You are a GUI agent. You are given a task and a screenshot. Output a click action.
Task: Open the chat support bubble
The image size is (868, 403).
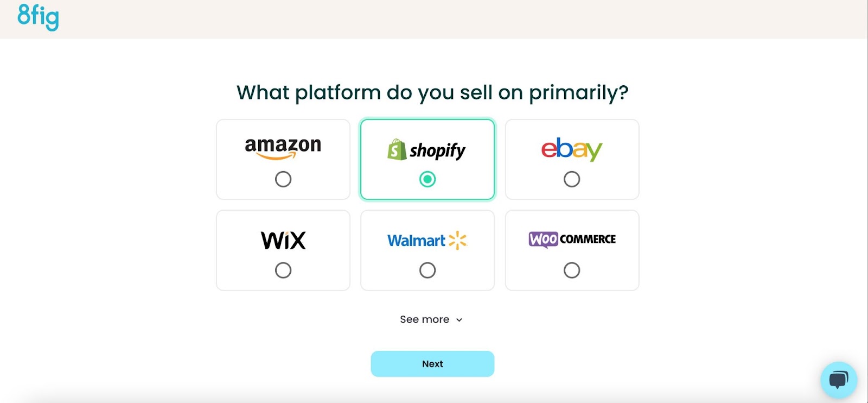(838, 380)
